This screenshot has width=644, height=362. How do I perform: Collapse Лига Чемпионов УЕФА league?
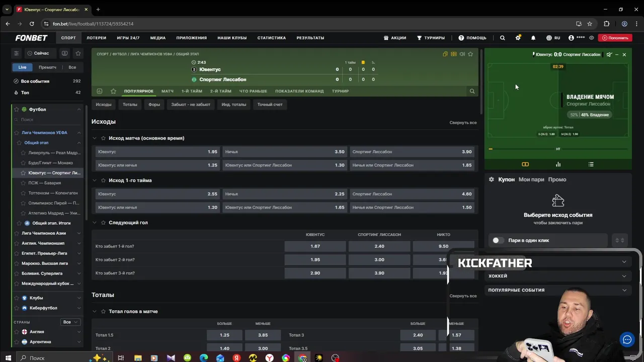point(79,133)
